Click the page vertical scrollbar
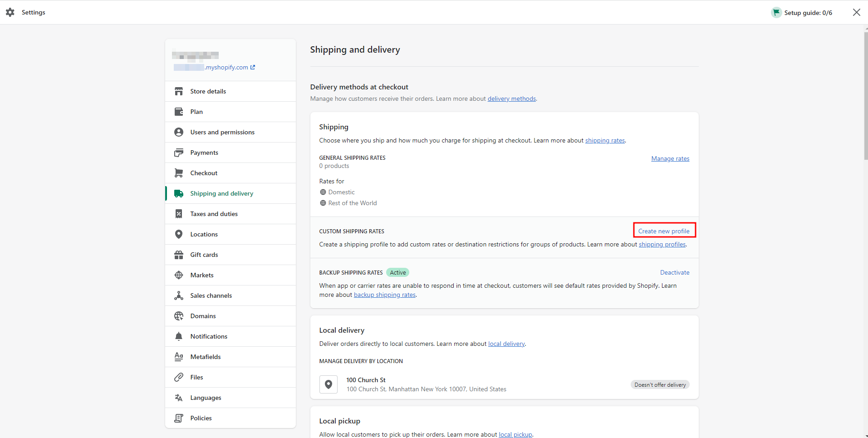The image size is (868, 438). (866, 95)
